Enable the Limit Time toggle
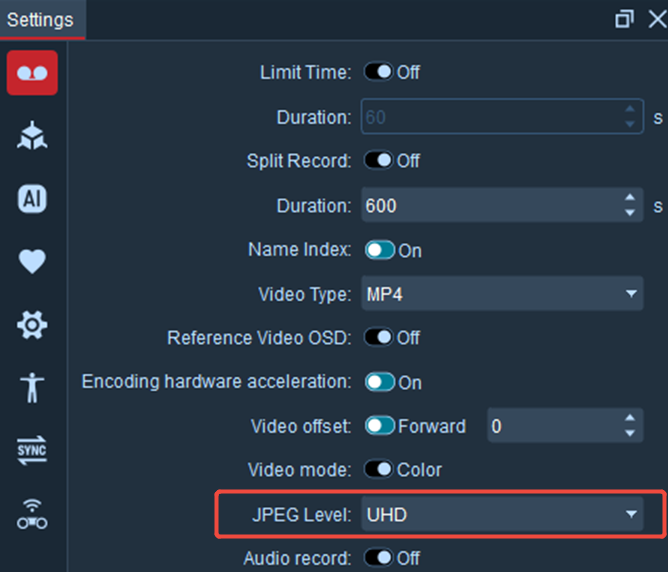668x572 pixels. pos(378,72)
